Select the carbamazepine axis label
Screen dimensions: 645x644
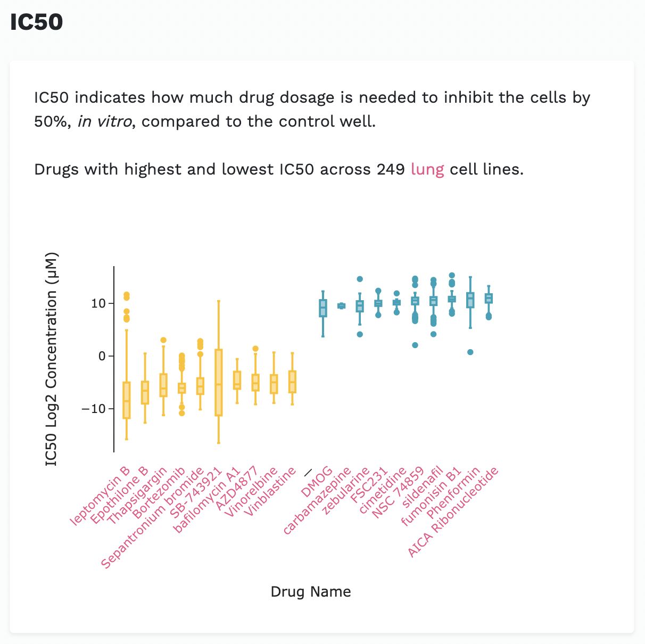pyautogui.click(x=317, y=501)
